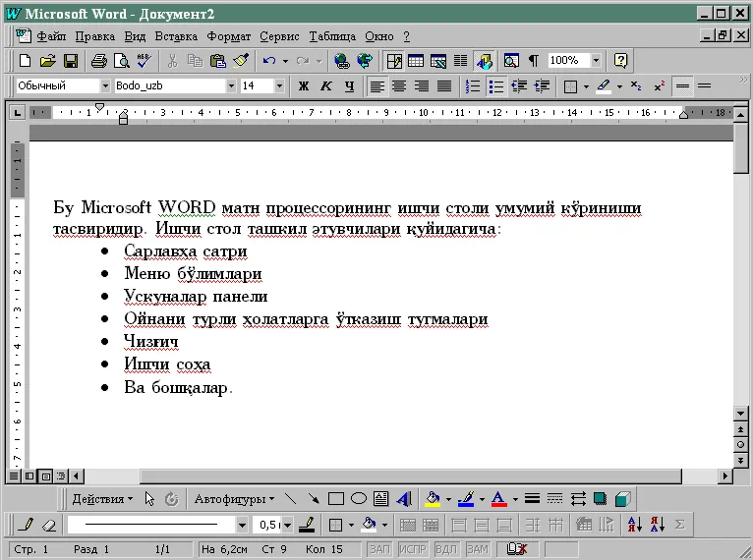This screenshot has width=753, height=560.
Task: Select the Format Painter brush
Action: pos(241,61)
